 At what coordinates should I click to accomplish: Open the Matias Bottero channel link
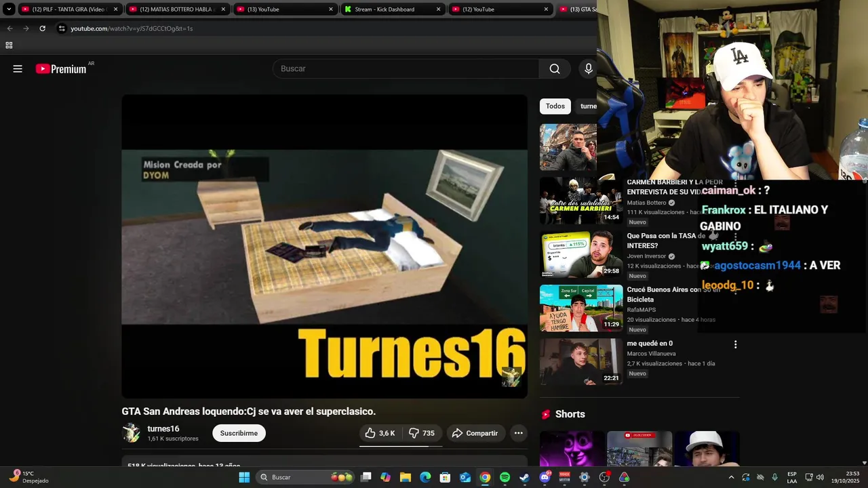(x=646, y=203)
